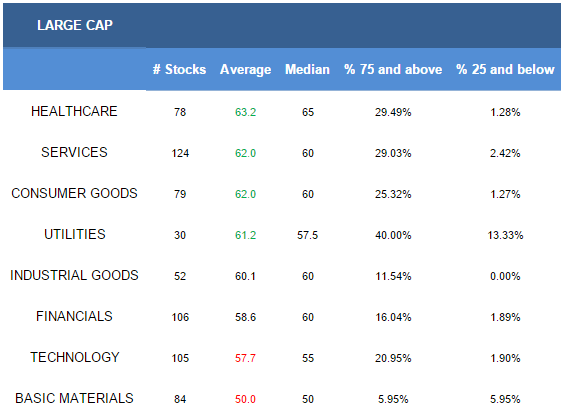Select Utilities' 40.00% value cell

point(393,235)
